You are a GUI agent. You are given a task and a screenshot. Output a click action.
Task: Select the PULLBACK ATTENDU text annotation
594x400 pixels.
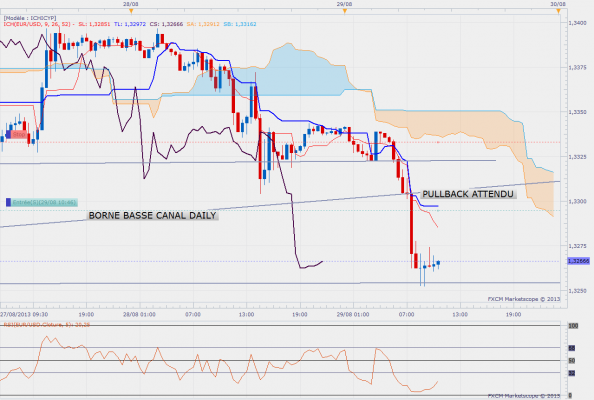pos(468,194)
